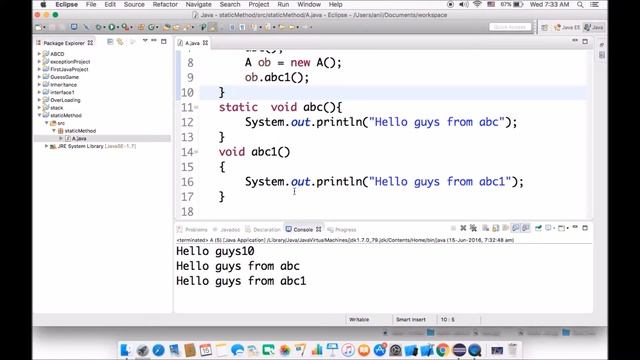This screenshot has width=640, height=360.
Task: Click the Debug bug icon in the toolbar
Action: click(x=98, y=27)
